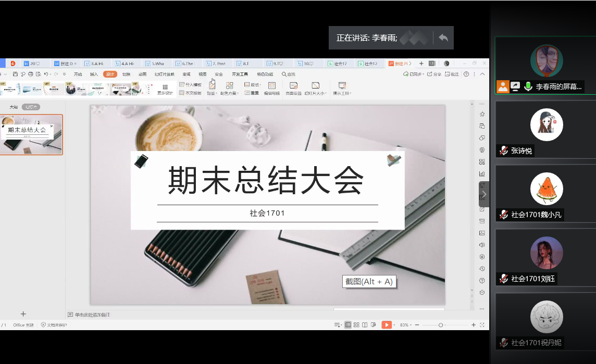Viewport: 596px width, 364px height.
Task: Click the star icon in right sidebar
Action: click(x=482, y=114)
